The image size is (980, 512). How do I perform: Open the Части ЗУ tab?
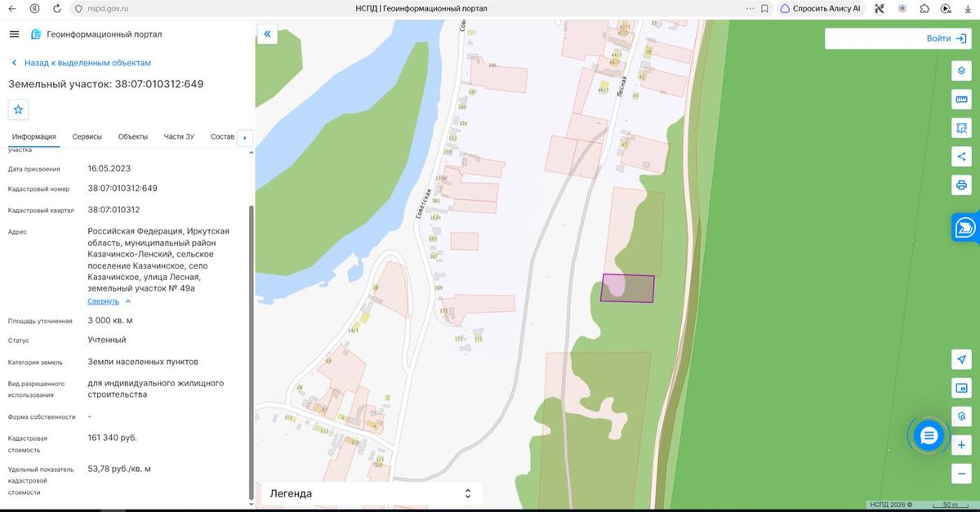click(x=179, y=136)
